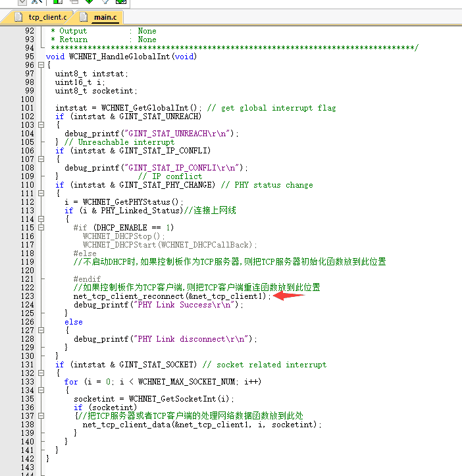Click the '#else' preprocessor directive
This screenshot has height=476, width=462.
pyautogui.click(x=85, y=253)
